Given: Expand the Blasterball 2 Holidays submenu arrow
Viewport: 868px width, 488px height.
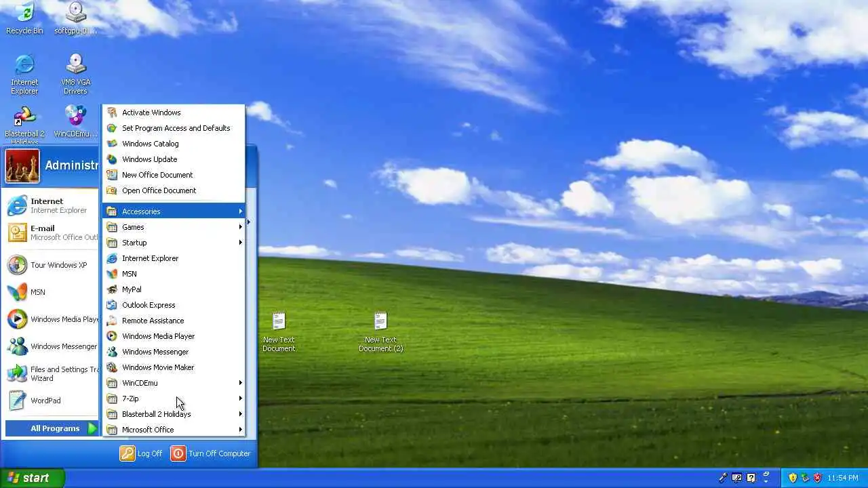Looking at the screenshot, I should [x=240, y=414].
